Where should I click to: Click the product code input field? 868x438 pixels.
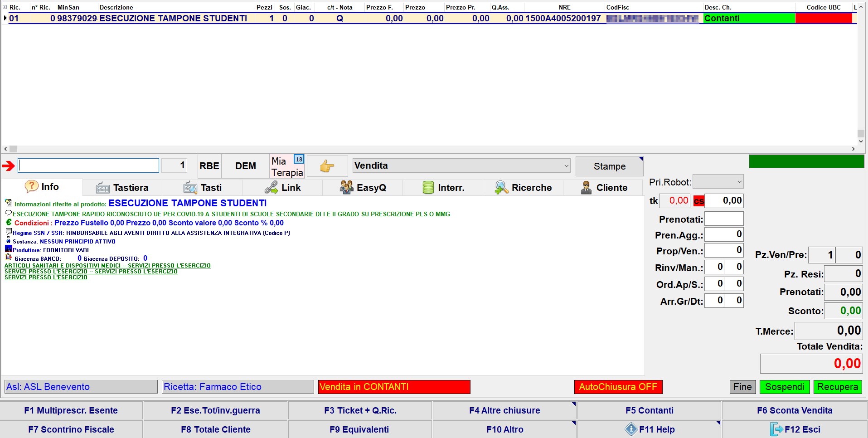click(x=88, y=165)
